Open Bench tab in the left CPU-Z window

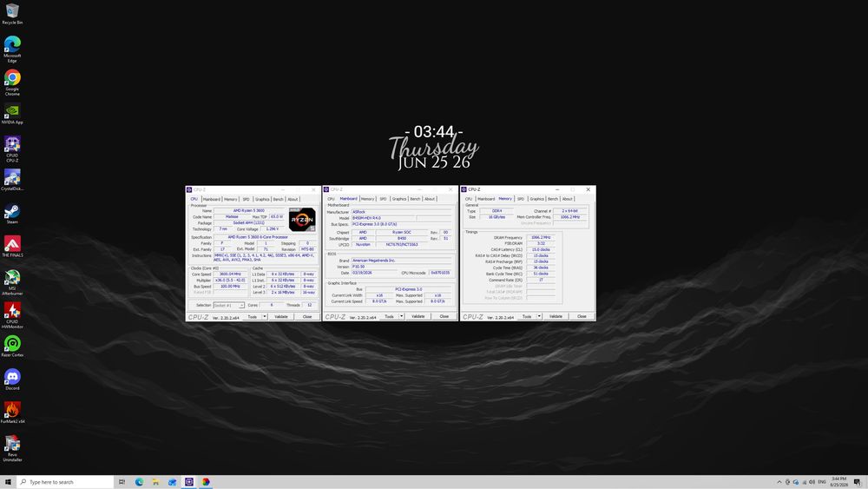(x=278, y=199)
